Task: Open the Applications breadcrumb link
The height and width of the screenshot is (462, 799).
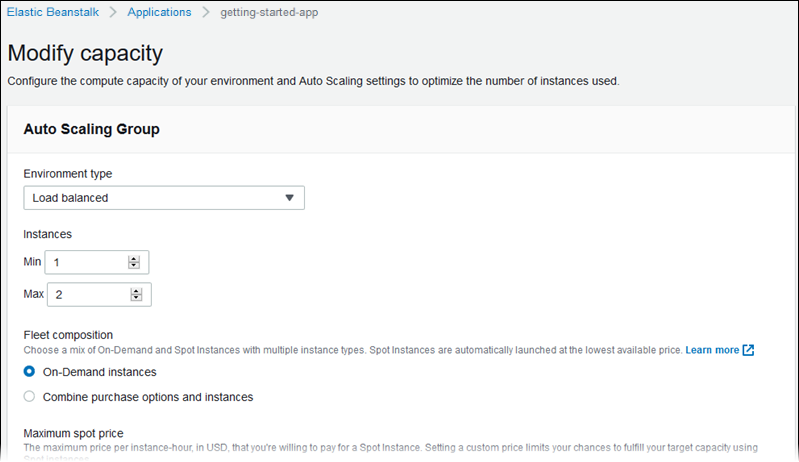Action: [x=160, y=13]
